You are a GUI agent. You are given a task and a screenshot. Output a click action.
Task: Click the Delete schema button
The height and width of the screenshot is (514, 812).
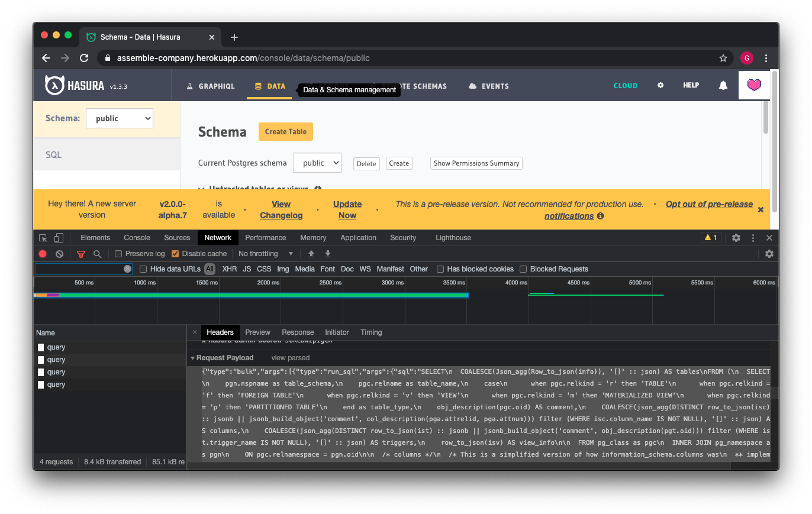tap(366, 163)
